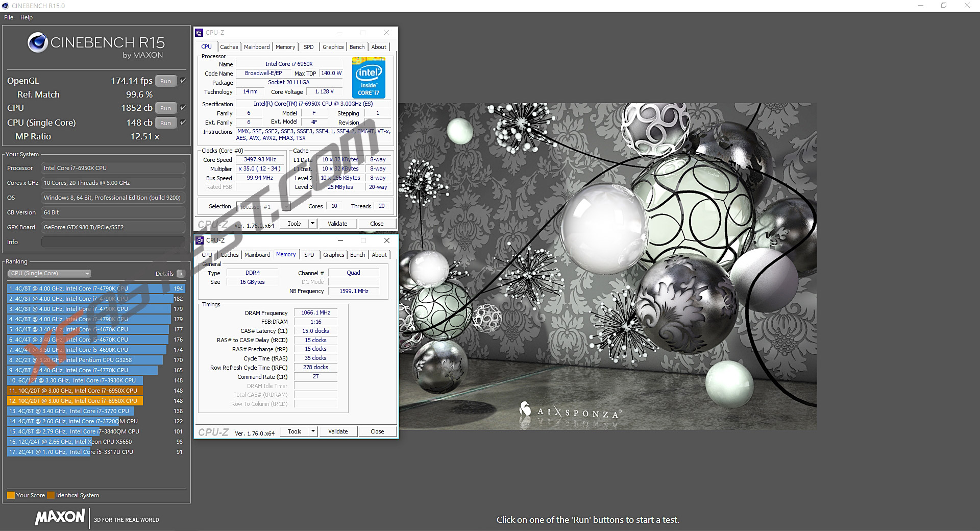This screenshot has height=531, width=980.
Task: Select ranking row 1 with score 194
Action: (96, 288)
